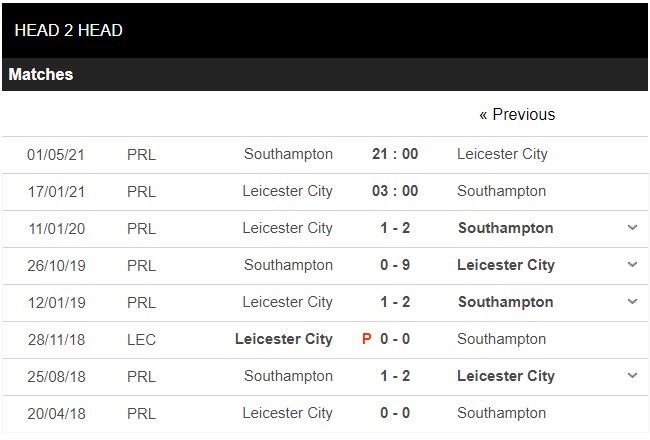Open bold Southampton in the 11/01/20 row
The width and height of the screenshot is (650, 440).
tap(505, 228)
